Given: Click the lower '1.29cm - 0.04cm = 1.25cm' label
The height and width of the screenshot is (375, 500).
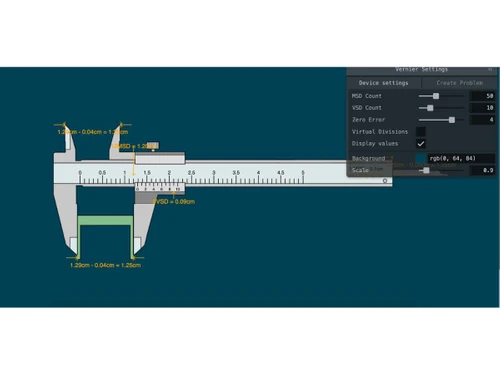Looking at the screenshot, I should coord(105,265).
